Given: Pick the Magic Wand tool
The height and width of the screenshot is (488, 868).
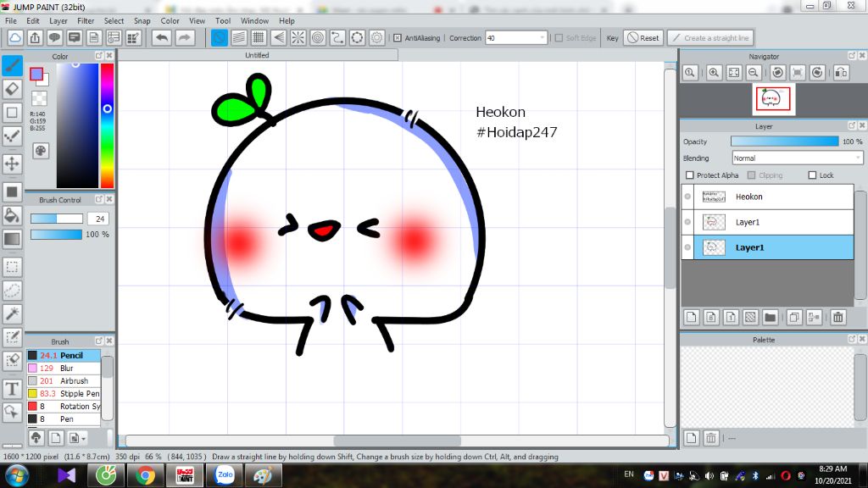Looking at the screenshot, I should pyautogui.click(x=12, y=313).
